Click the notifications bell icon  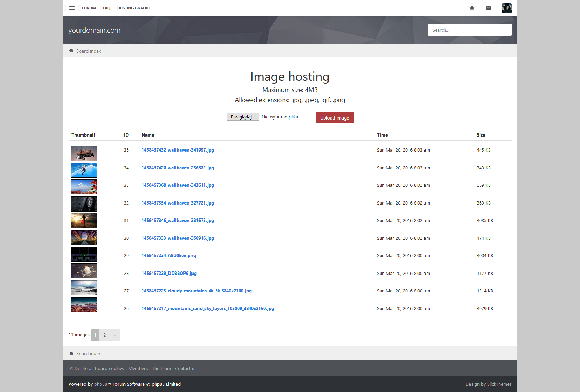[472, 8]
